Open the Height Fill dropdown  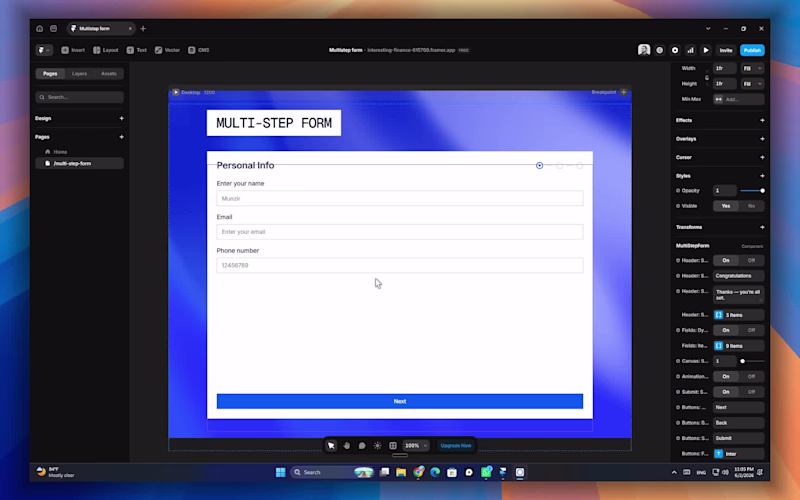click(752, 84)
